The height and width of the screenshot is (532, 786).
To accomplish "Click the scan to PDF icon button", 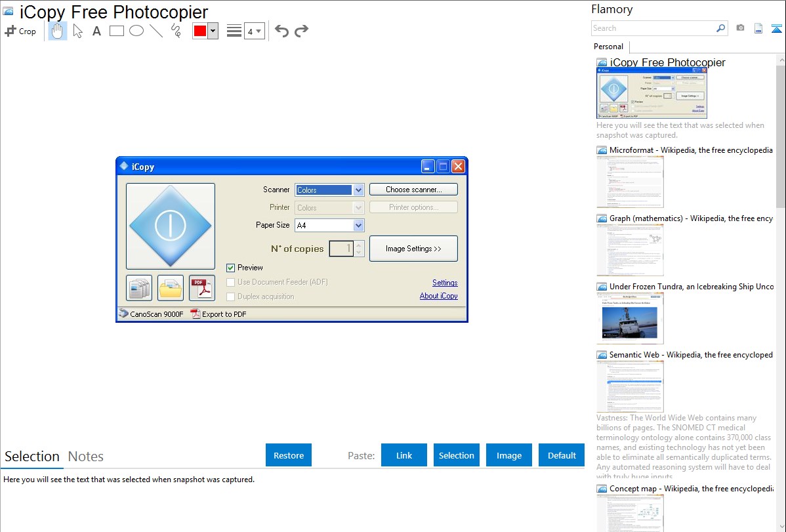I will pyautogui.click(x=202, y=289).
